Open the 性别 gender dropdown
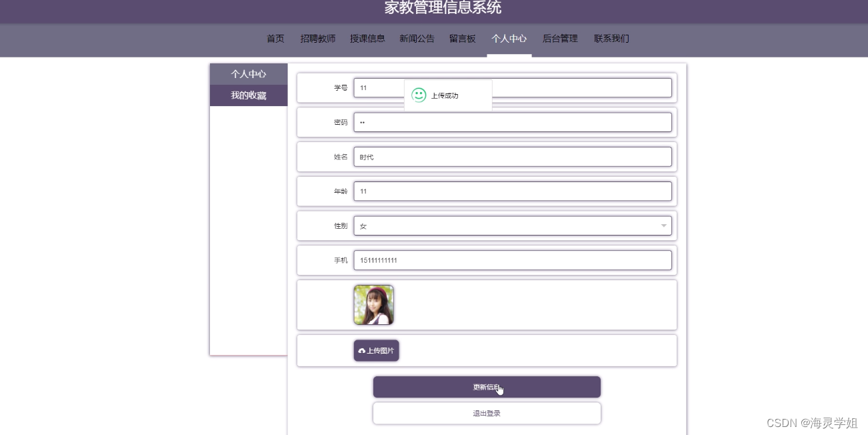Screen dimensions: 868x435 coord(513,226)
